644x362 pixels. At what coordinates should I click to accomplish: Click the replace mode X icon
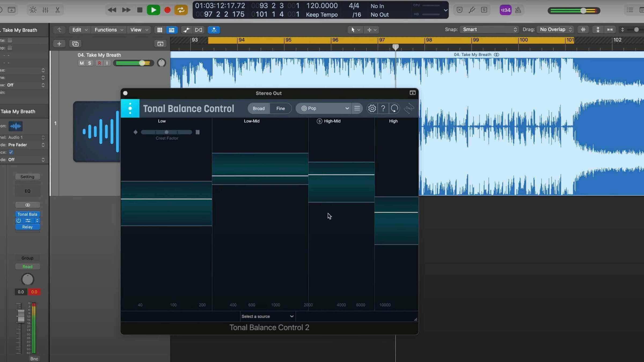[x=459, y=10]
